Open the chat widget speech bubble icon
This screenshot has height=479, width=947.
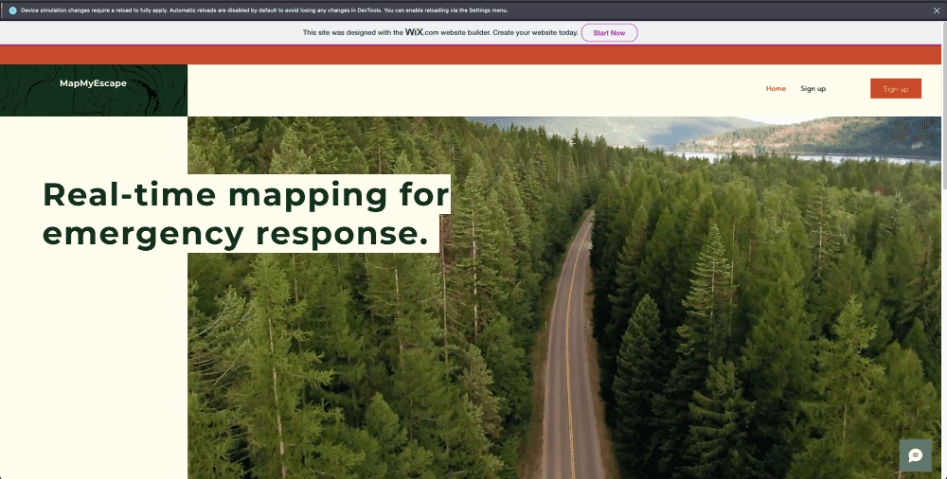915,455
